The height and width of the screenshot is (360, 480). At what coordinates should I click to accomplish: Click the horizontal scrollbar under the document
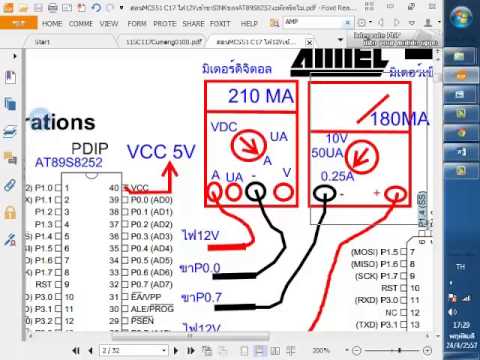pyautogui.click(x=190, y=336)
